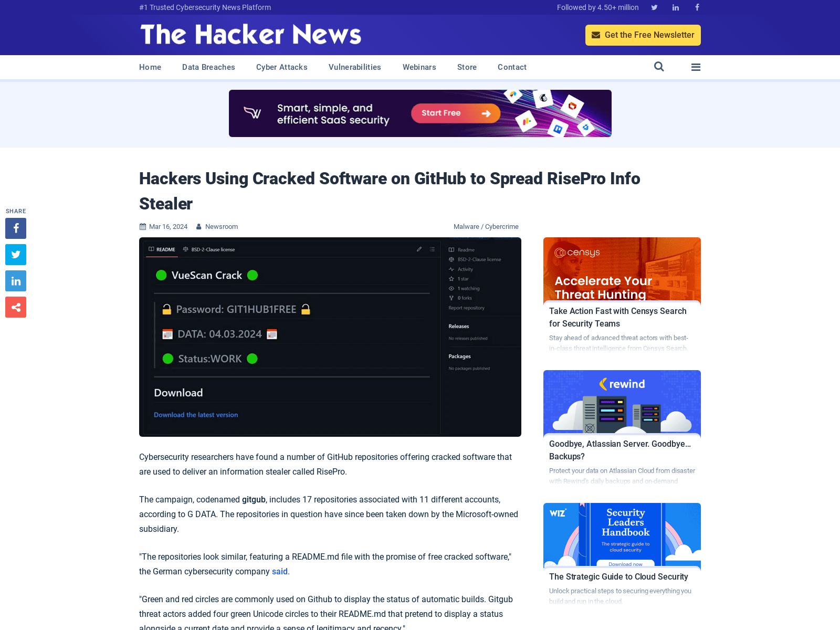840x630 pixels.
Task: Open the Twitter icon in top header
Action: [x=654, y=7]
